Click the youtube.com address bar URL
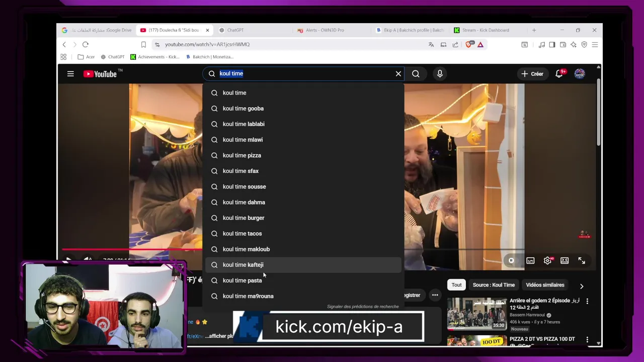644x362 pixels. point(207,45)
